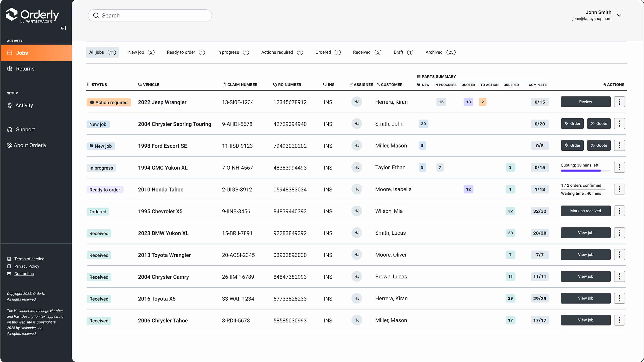Viewport: 644px width, 362px height.
Task: Click the Activity icon under Setup
Action: pyautogui.click(x=9, y=105)
